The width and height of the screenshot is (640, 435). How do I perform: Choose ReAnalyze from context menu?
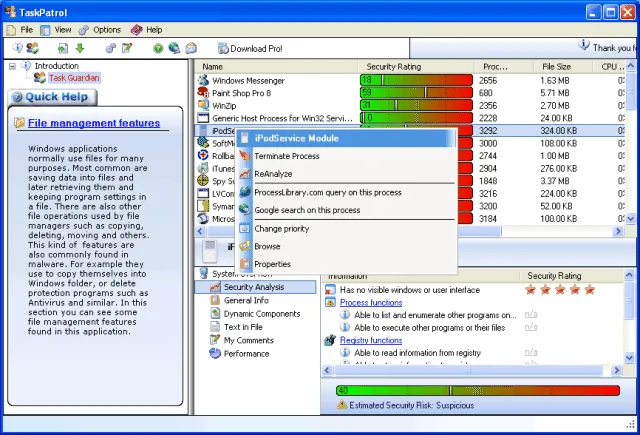point(346,174)
